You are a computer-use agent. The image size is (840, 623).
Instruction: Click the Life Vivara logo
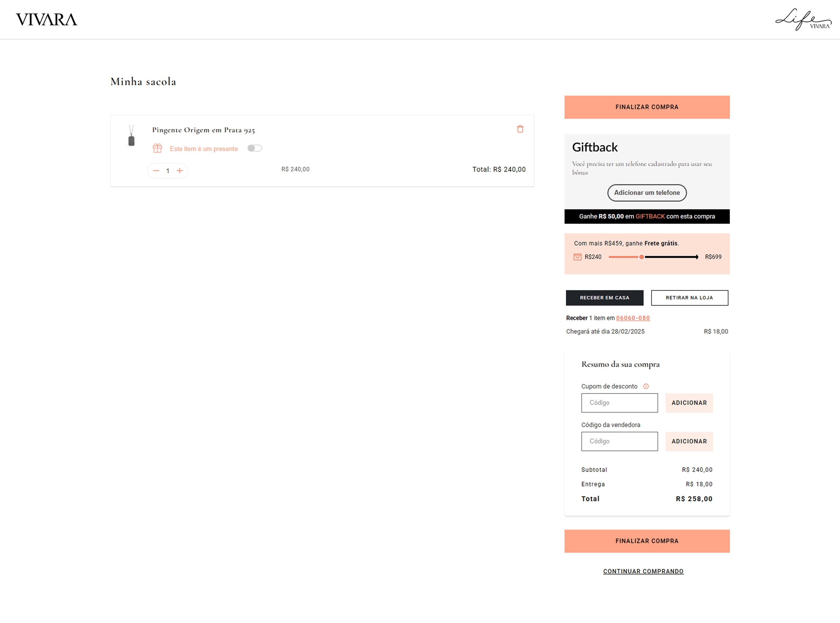pos(803,20)
